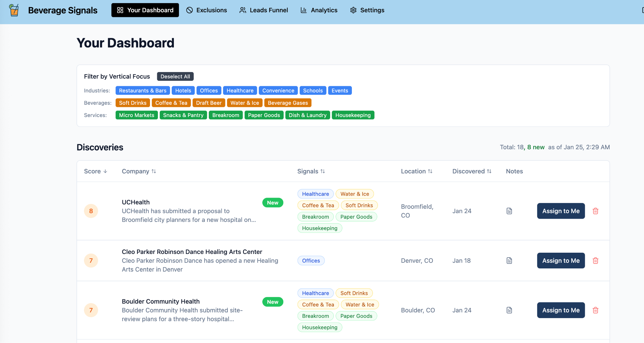
Task: Open notes icon for Cleo Parker Robinson row
Action: click(509, 261)
